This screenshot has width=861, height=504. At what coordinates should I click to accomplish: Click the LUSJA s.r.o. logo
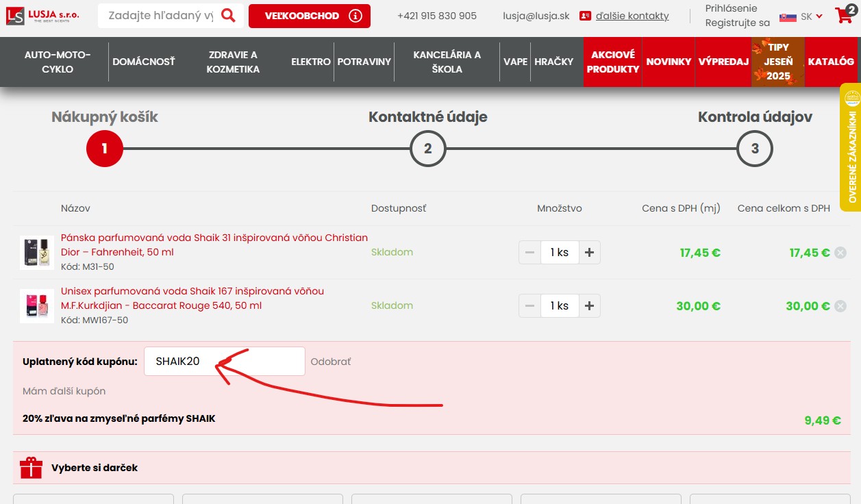43,15
